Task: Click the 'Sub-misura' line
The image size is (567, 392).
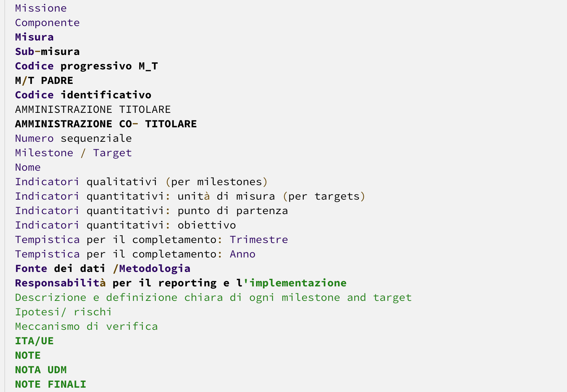Action: (x=47, y=51)
